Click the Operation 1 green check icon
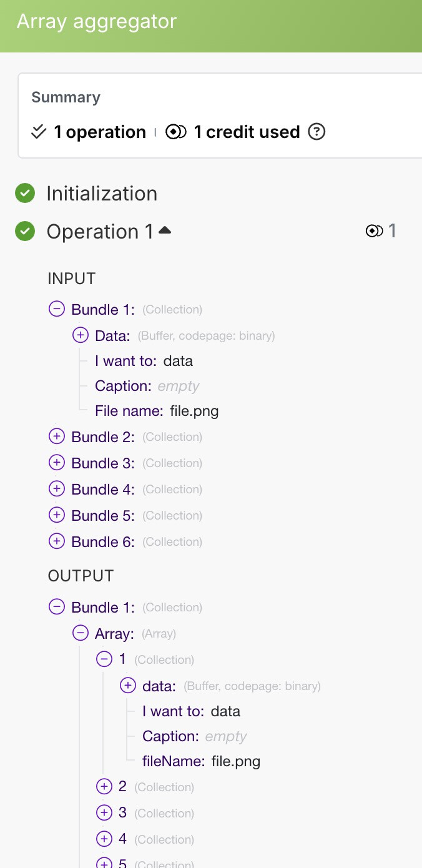 pyautogui.click(x=25, y=232)
